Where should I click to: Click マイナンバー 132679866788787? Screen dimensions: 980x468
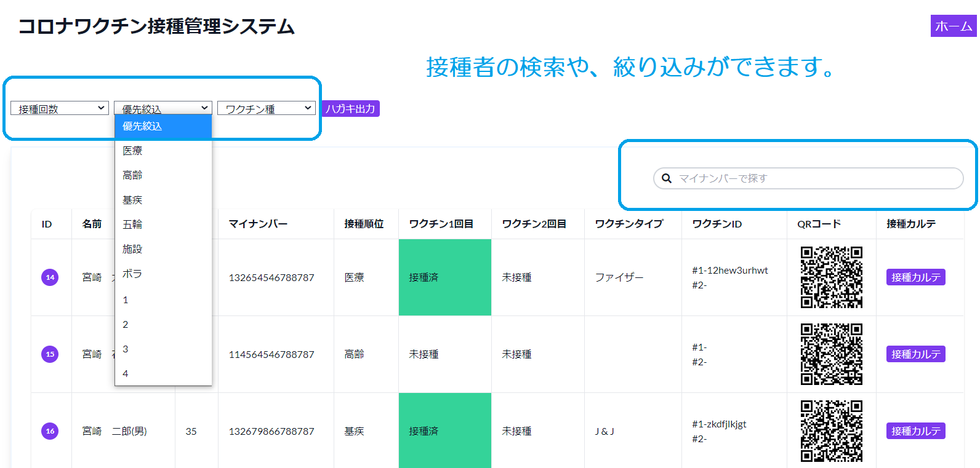271,431
